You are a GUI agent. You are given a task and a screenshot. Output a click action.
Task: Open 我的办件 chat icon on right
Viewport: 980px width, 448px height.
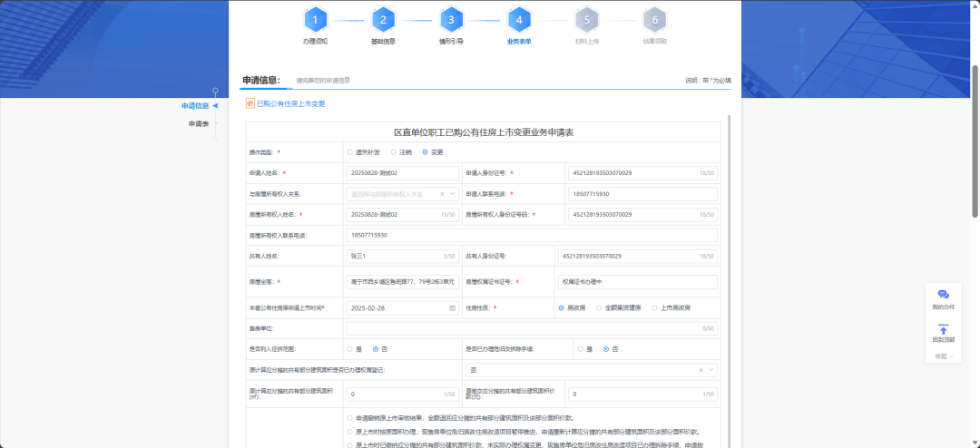pos(943,296)
